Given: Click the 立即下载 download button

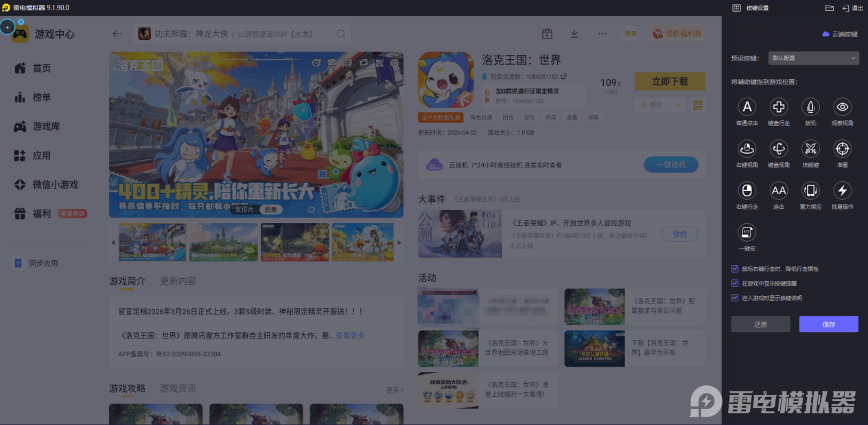Looking at the screenshot, I should pos(670,82).
